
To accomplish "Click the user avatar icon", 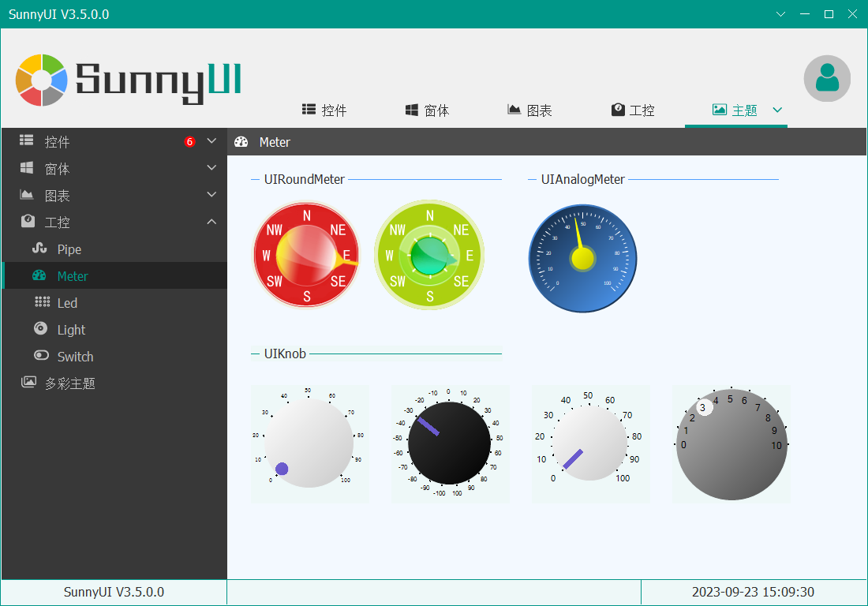I will click(x=827, y=78).
